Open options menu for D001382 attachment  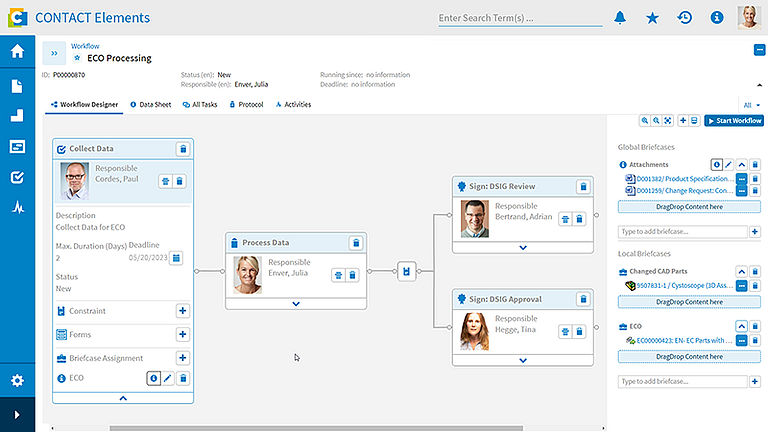click(x=742, y=179)
